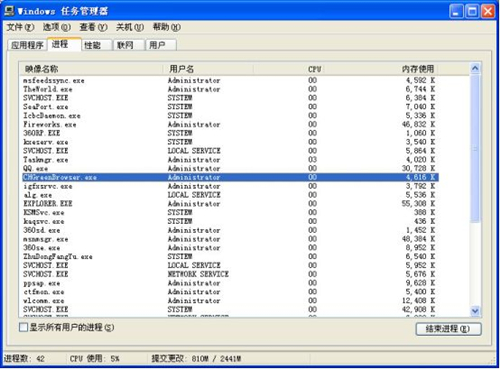Image resolution: width=500 pixels, height=369 pixels.
Task: Open the 用户 tab
Action: [161, 45]
